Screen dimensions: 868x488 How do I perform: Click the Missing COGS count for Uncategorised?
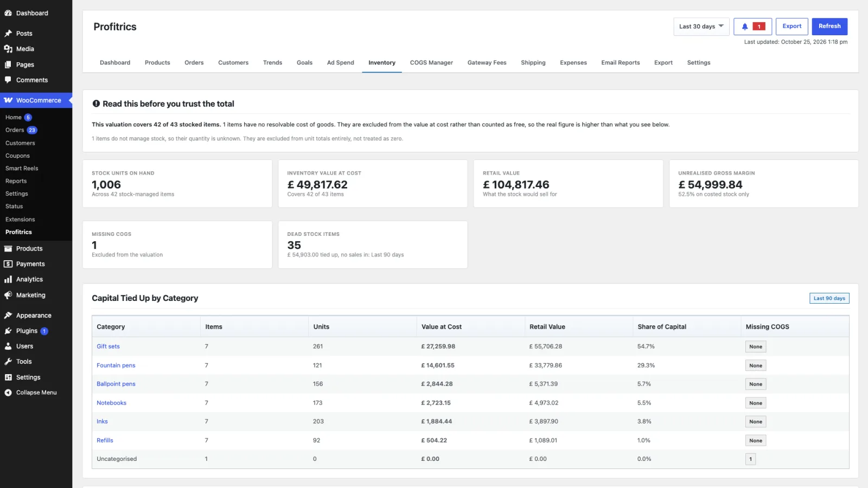click(x=751, y=459)
